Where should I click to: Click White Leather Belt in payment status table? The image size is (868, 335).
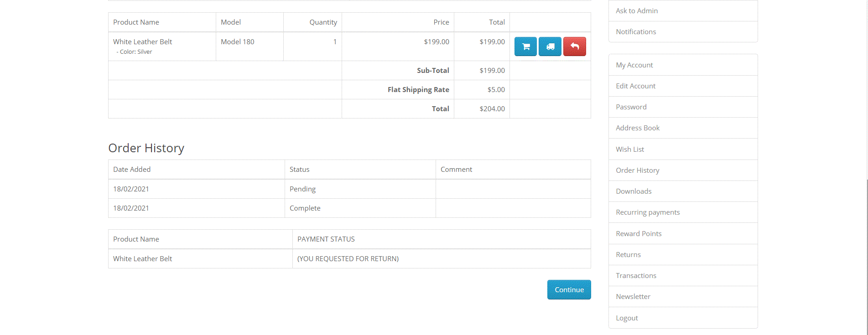click(142, 258)
